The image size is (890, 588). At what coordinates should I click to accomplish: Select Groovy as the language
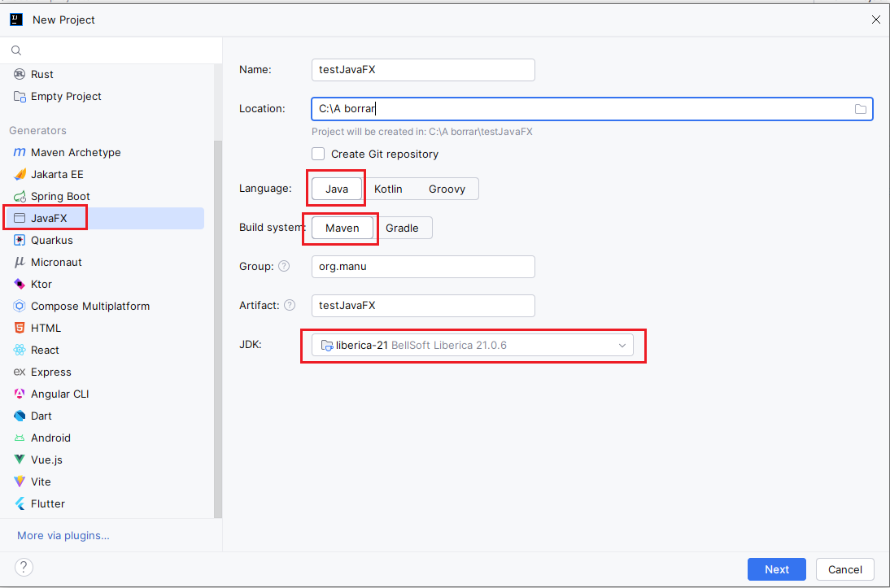(x=447, y=189)
